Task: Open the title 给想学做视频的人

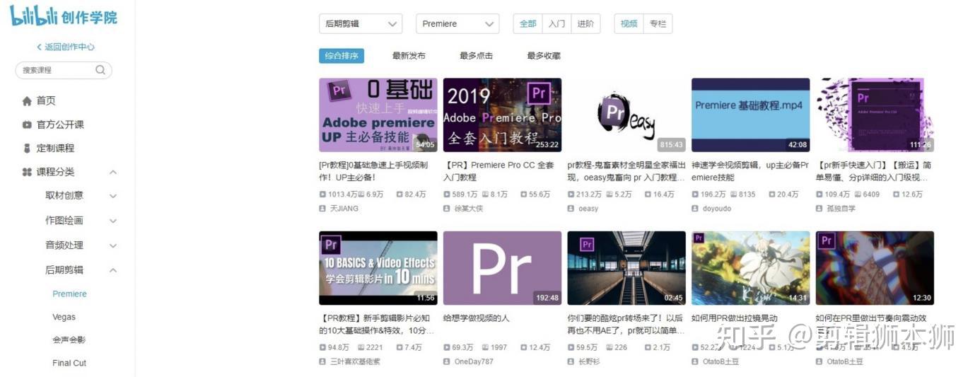Action: [x=476, y=318]
